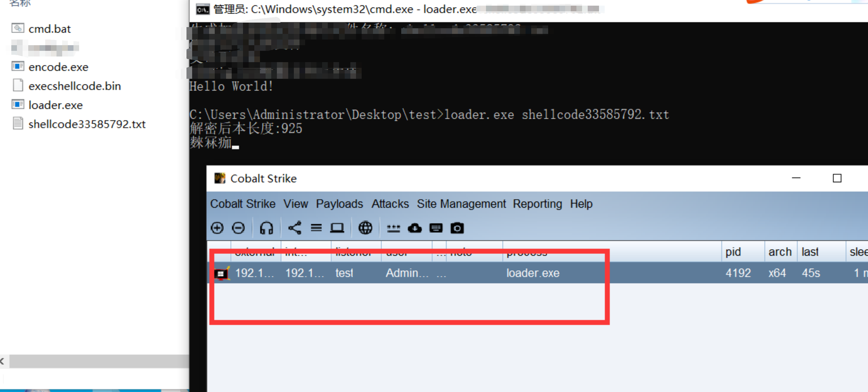Screen dimensions: 868x392
Task: Open the Attacks menu
Action: pos(390,204)
